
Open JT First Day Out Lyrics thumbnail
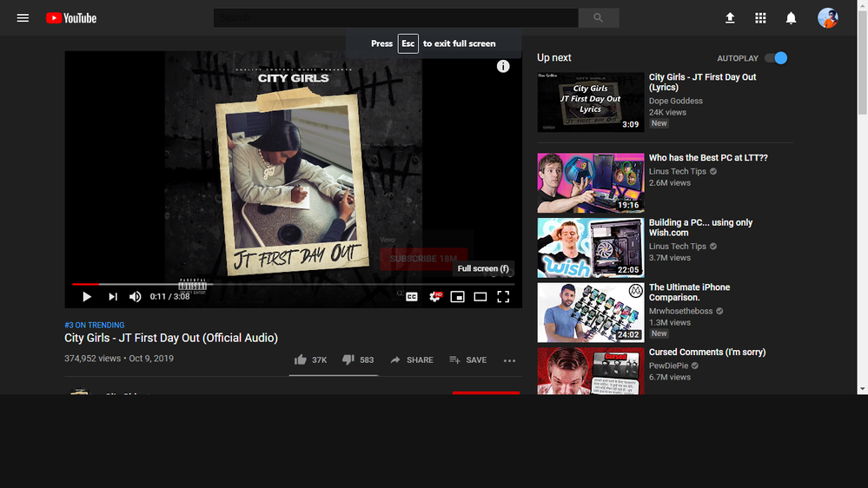coord(591,102)
